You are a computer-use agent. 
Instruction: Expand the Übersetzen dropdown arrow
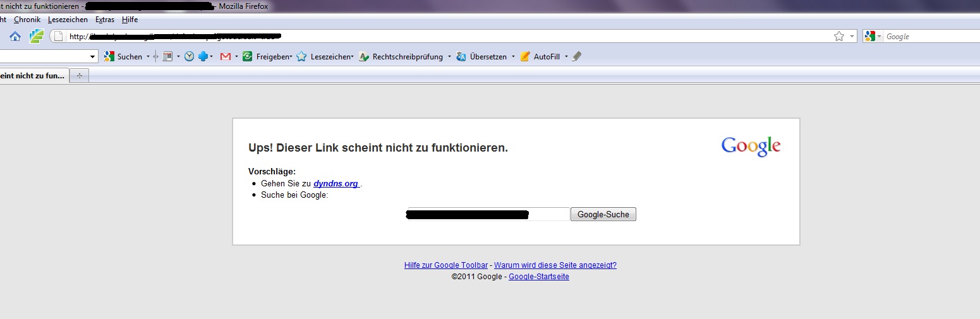point(513,57)
